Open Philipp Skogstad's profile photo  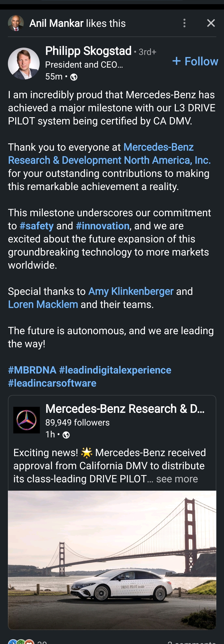24,63
